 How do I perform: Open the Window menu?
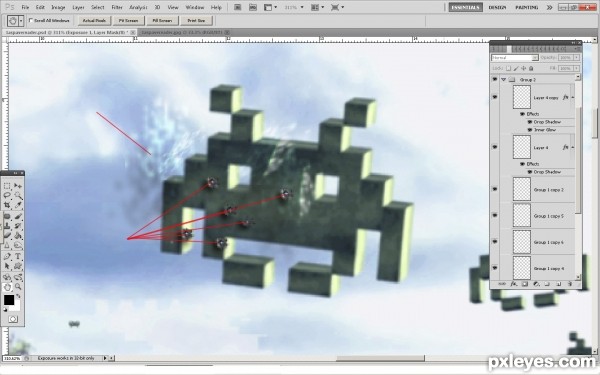click(x=194, y=7)
